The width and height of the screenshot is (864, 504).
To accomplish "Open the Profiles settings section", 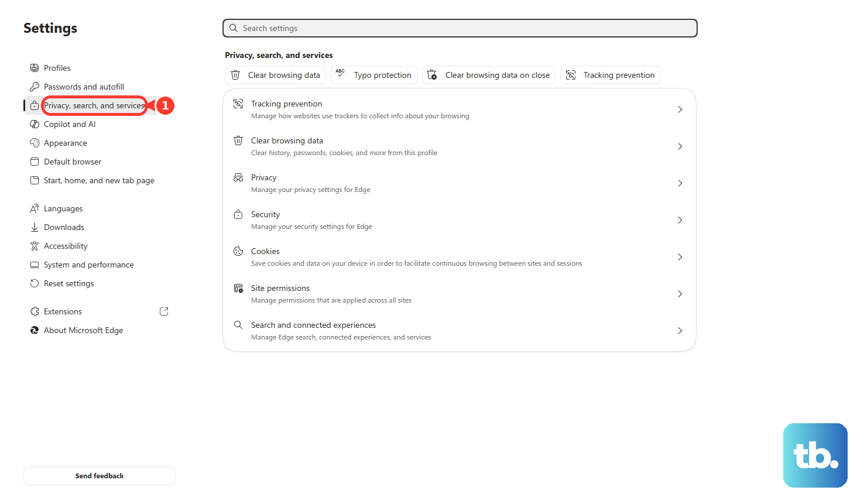I will [x=100, y=68].
